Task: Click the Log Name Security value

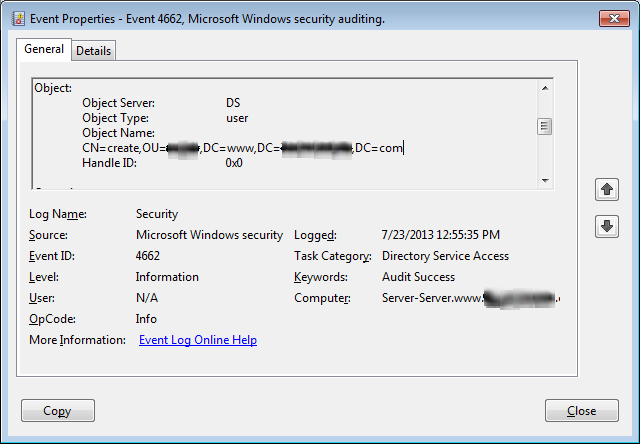Action: pos(157,214)
